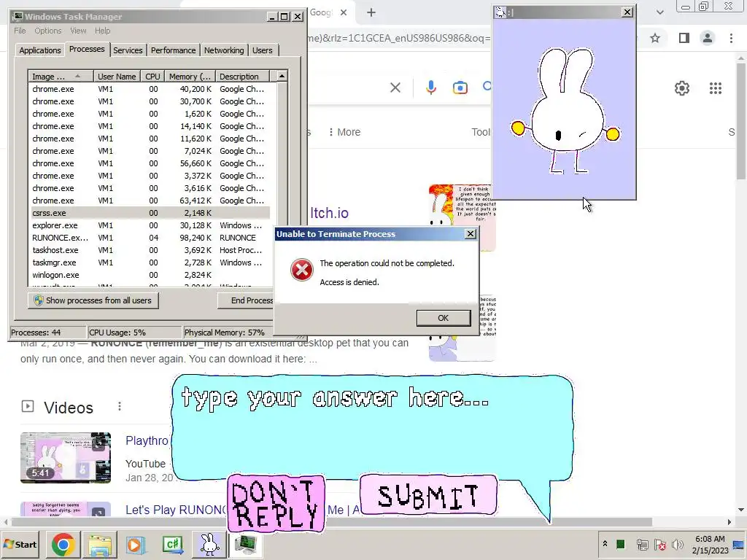This screenshot has height=560, width=747.
Task: Sort processes by Memory column header
Action: pos(190,76)
